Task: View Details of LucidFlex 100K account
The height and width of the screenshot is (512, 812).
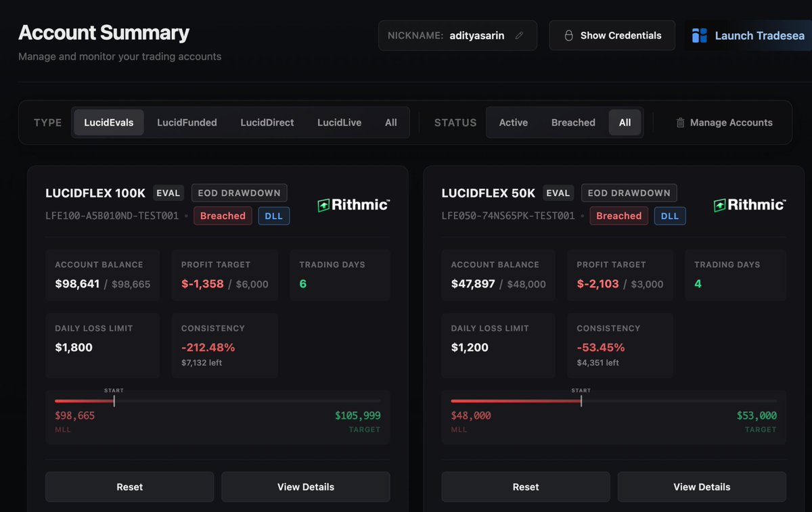Action: (x=306, y=487)
